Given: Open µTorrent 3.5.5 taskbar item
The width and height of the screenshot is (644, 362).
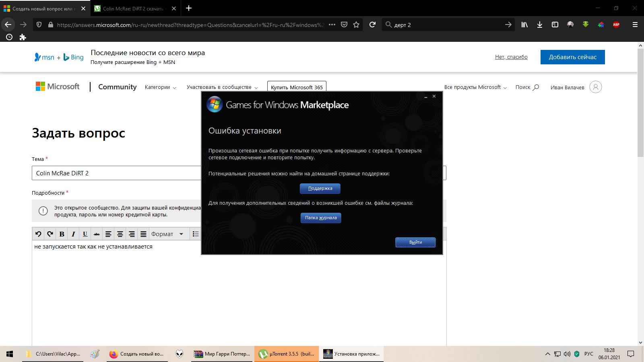Looking at the screenshot, I should [x=287, y=354].
